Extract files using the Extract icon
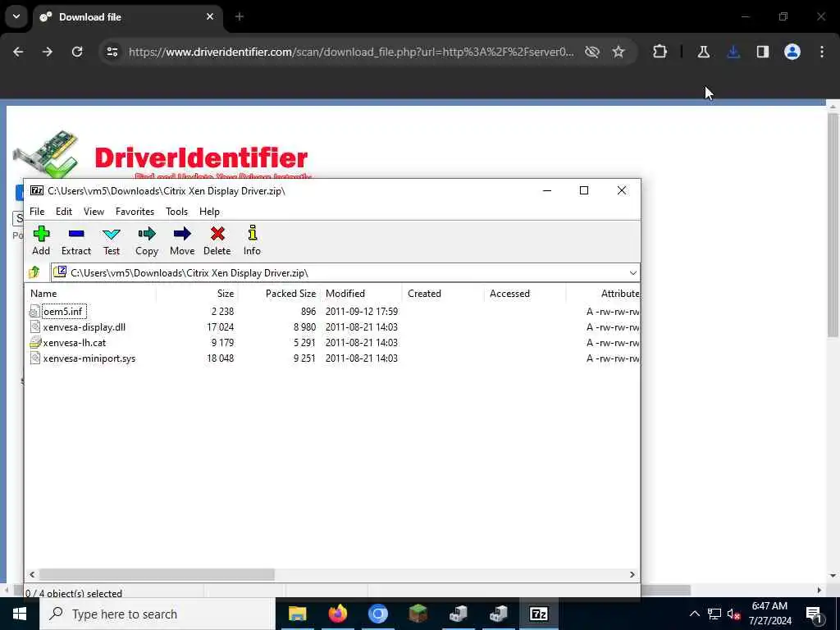Viewport: 840px width, 630px height. (x=76, y=234)
